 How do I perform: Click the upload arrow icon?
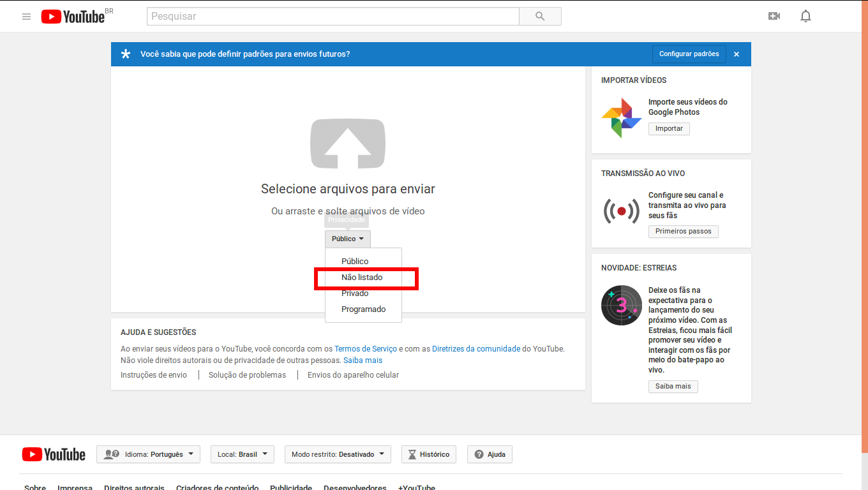tap(348, 144)
